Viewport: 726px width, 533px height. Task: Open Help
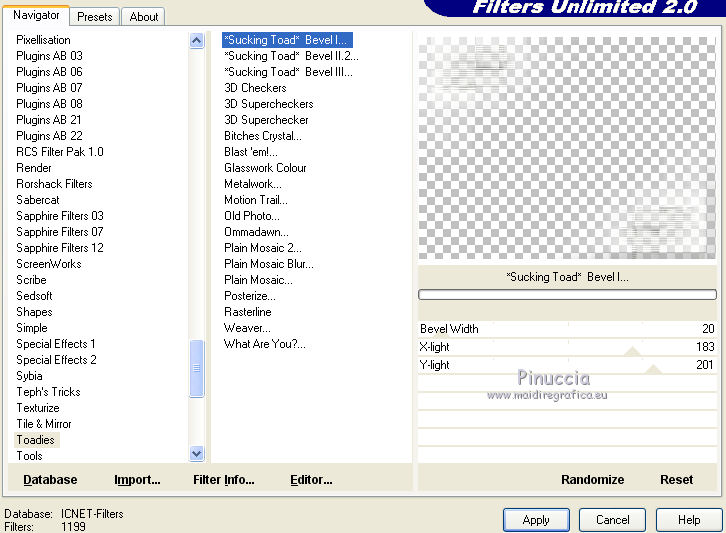click(689, 520)
